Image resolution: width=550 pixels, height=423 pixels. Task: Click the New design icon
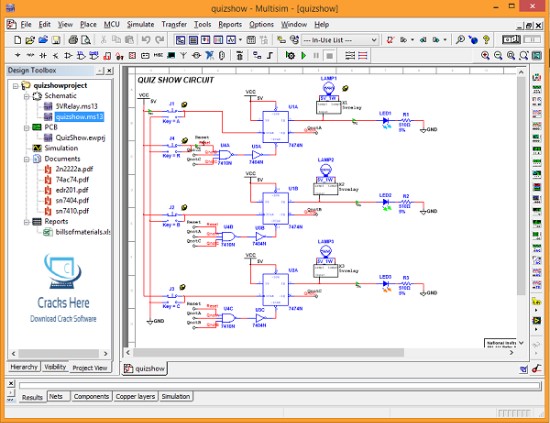[x=17, y=40]
